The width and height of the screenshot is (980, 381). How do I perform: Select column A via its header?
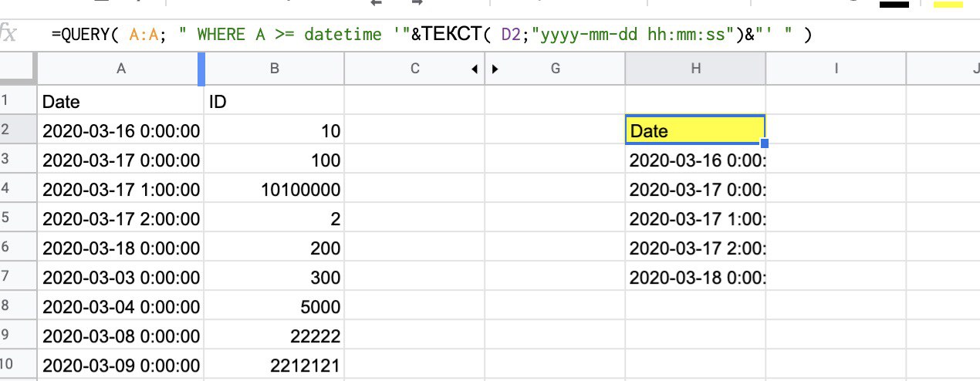[120, 69]
